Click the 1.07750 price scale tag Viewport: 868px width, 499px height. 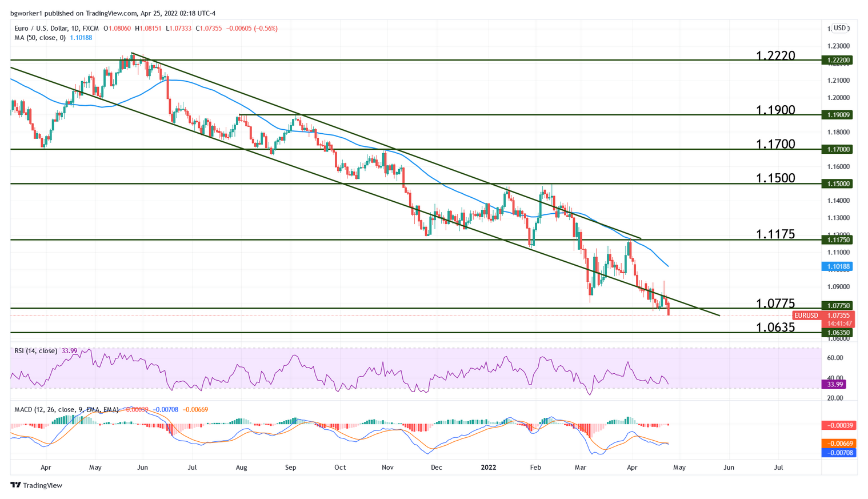click(838, 306)
